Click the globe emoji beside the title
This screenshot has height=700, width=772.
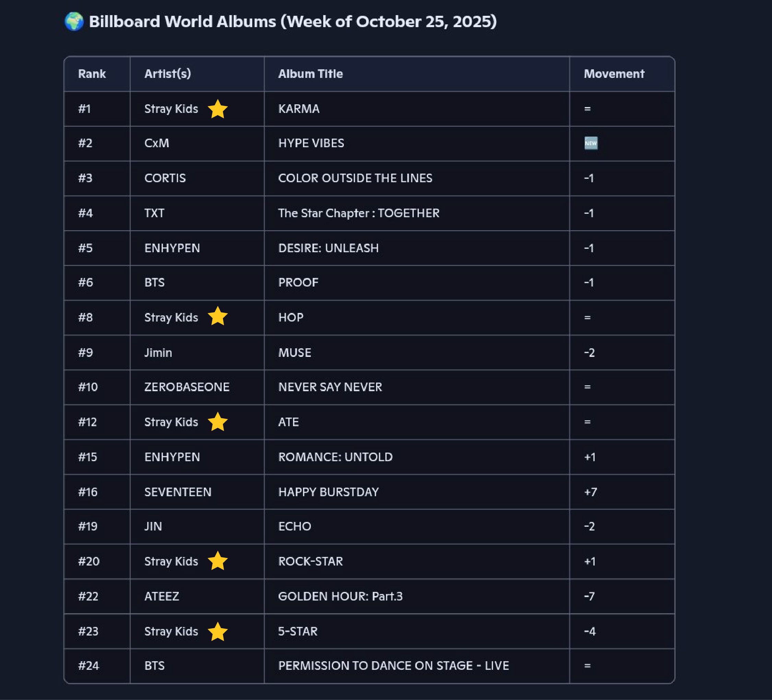[74, 21]
